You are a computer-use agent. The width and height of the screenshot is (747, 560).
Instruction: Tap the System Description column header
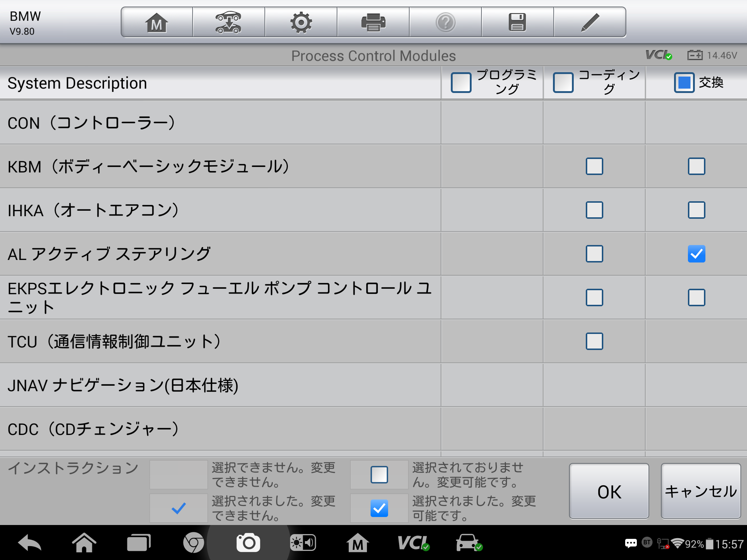(x=77, y=83)
